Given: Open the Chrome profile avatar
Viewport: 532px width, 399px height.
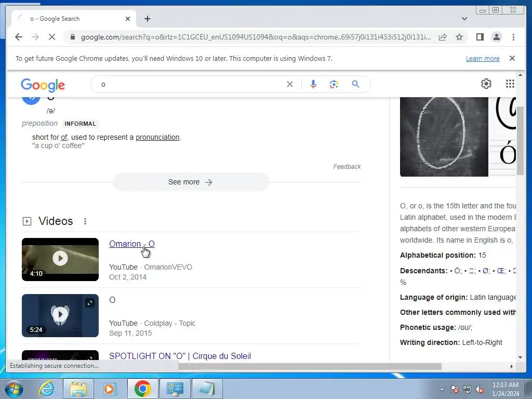Looking at the screenshot, I should point(496,37).
